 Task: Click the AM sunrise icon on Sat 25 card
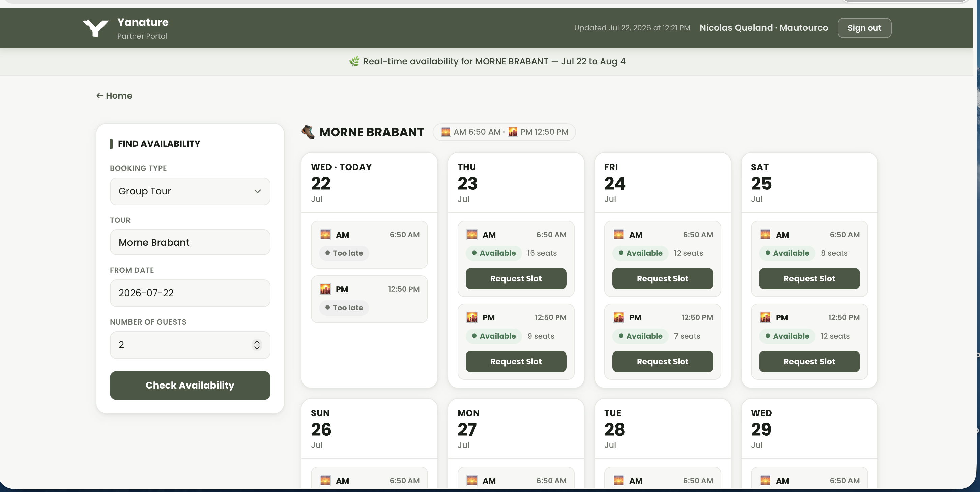point(765,235)
